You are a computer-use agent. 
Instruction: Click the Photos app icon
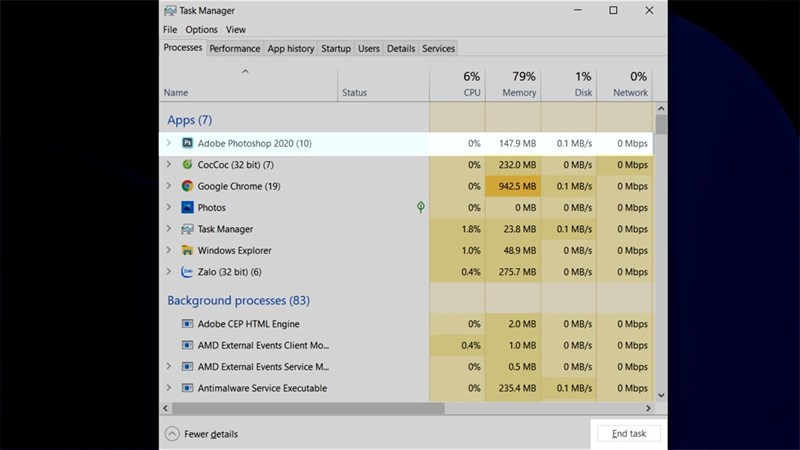tap(187, 207)
